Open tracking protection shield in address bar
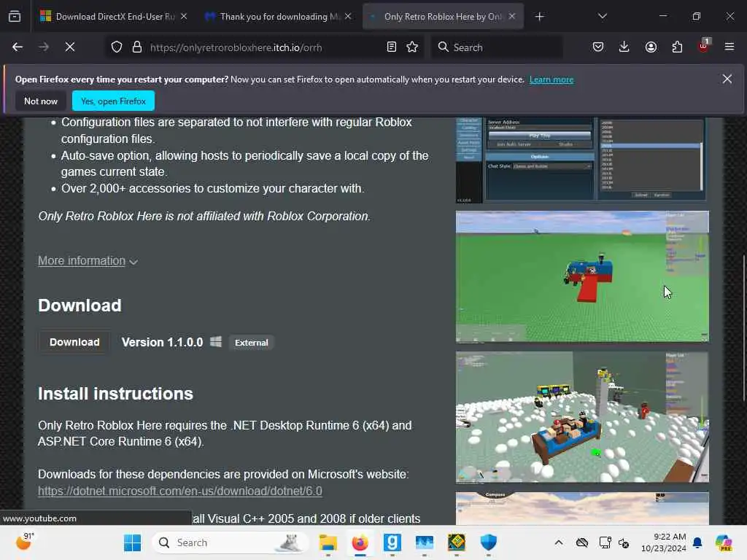Screen dimensions: 747x560 coord(117,47)
